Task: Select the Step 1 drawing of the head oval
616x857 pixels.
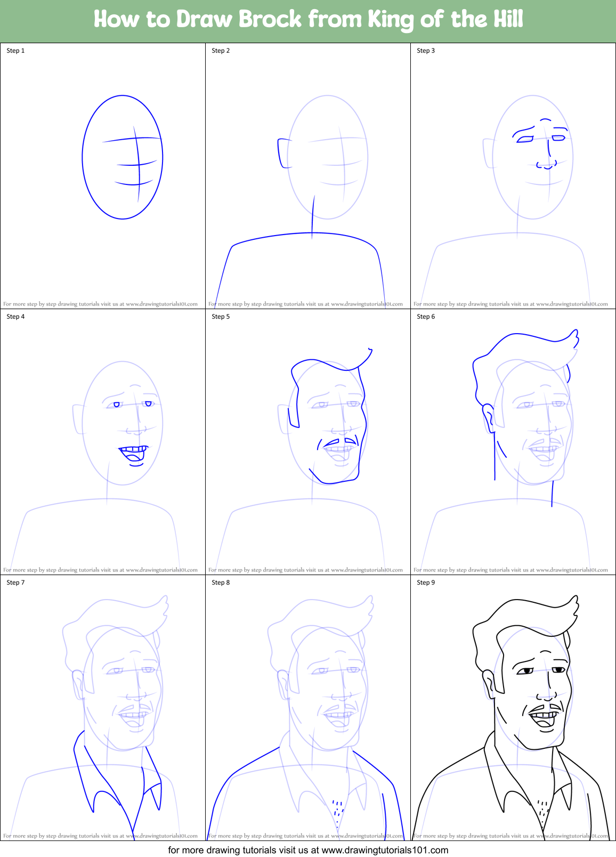Action: point(123,157)
